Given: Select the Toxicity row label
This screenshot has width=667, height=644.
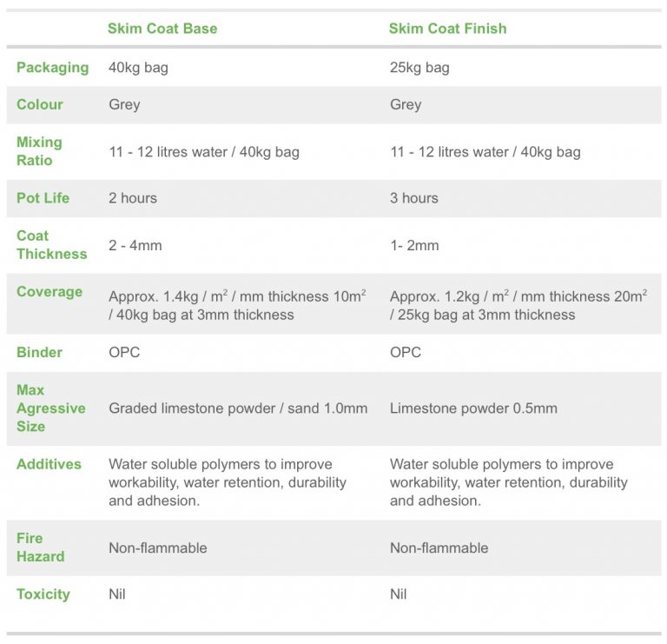Looking at the screenshot, I should 43,594.
